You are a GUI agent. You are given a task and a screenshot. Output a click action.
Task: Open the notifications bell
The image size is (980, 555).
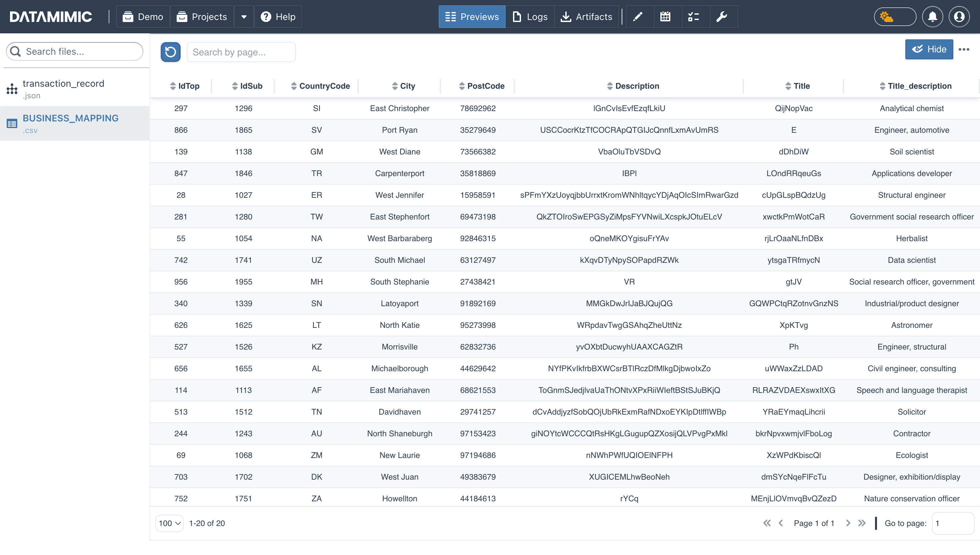point(932,17)
